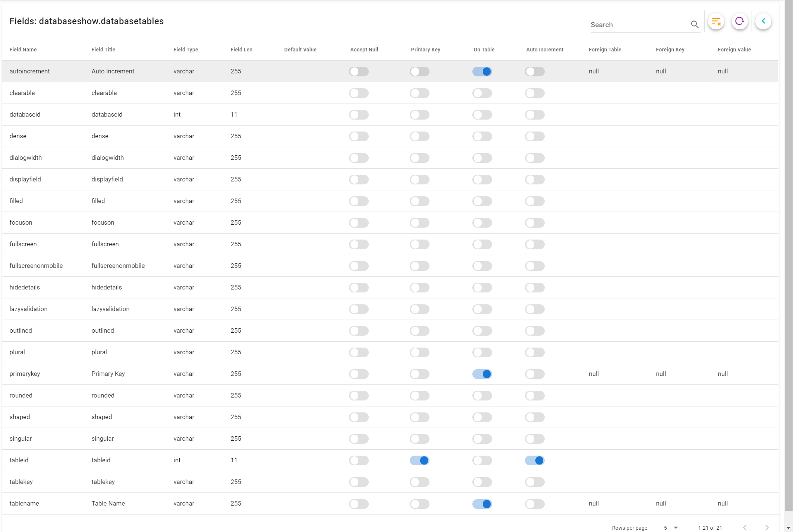
Task: Click scrollbar down arrow
Action: (789, 528)
